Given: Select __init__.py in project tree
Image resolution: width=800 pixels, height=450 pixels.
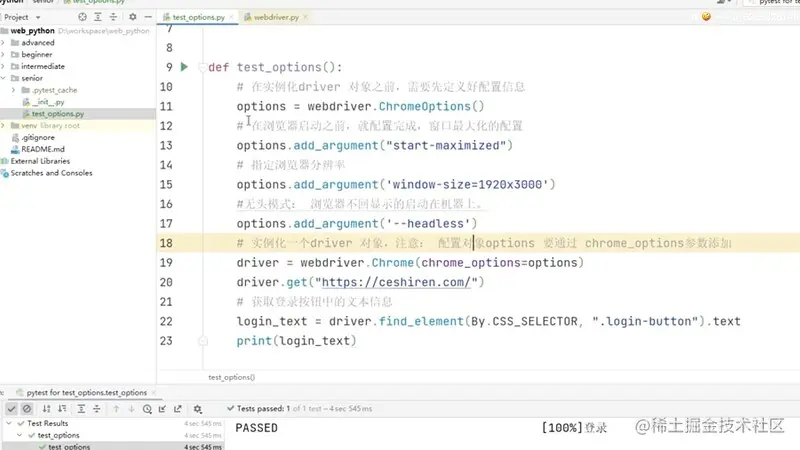Looking at the screenshot, I should click(x=48, y=102).
